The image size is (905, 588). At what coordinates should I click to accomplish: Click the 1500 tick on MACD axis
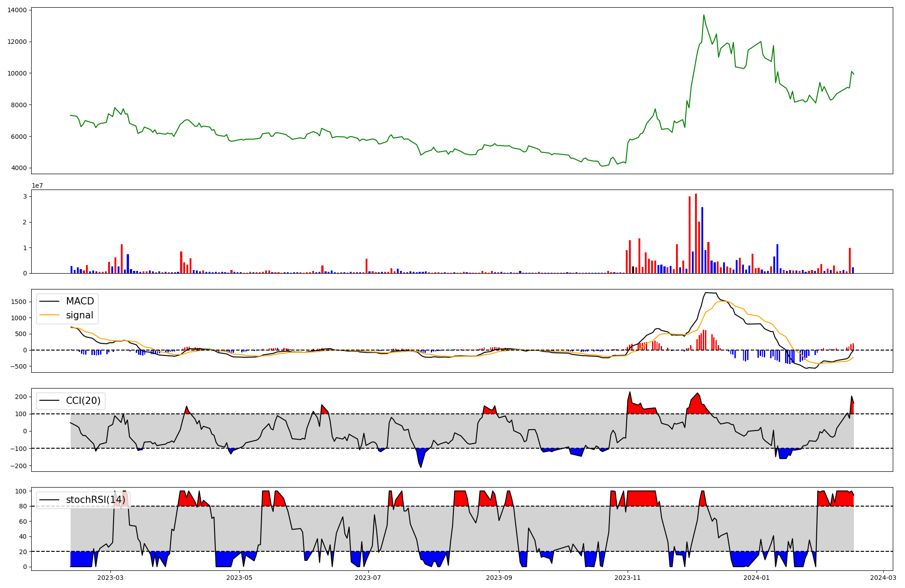point(19,302)
